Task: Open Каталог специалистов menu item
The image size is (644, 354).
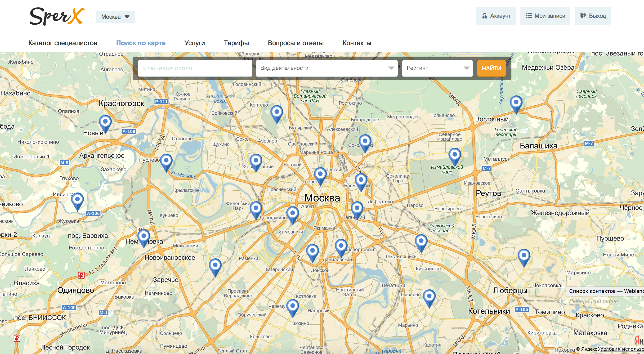Action: point(63,43)
